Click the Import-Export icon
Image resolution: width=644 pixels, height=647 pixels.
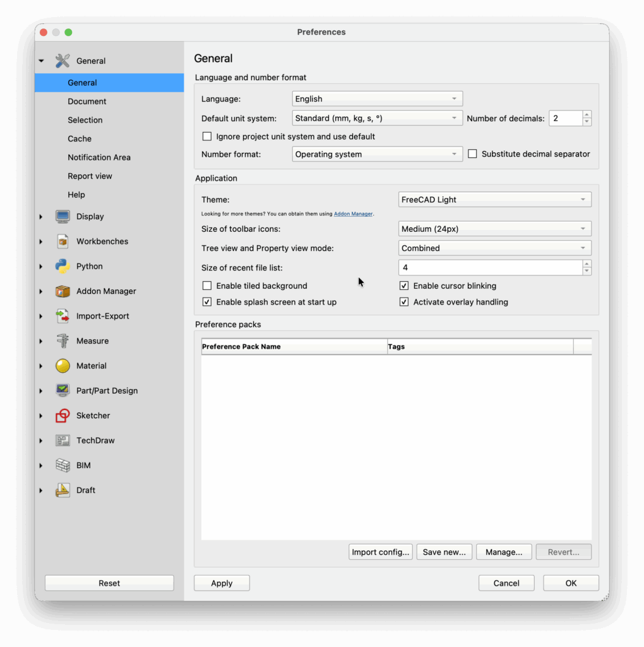pyautogui.click(x=63, y=317)
